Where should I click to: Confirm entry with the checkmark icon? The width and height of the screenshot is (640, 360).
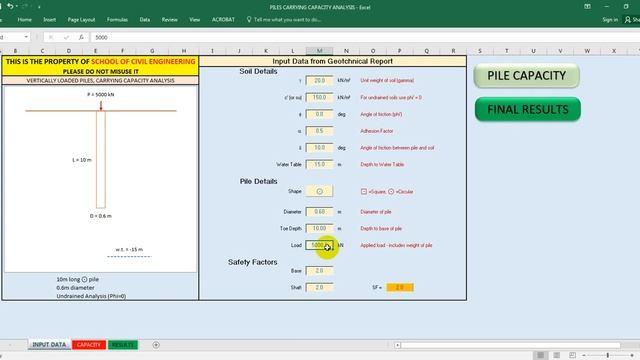(66, 37)
